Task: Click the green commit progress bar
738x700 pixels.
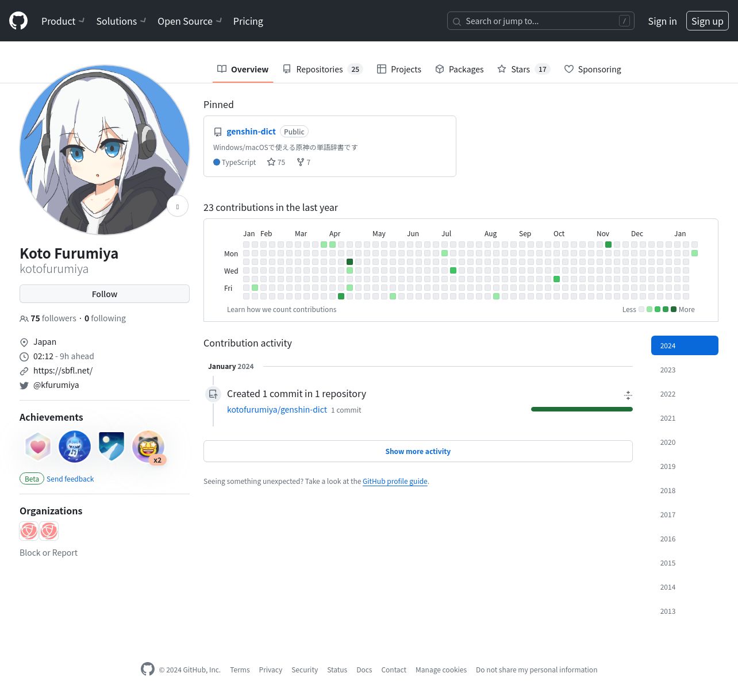Action: pos(582,409)
